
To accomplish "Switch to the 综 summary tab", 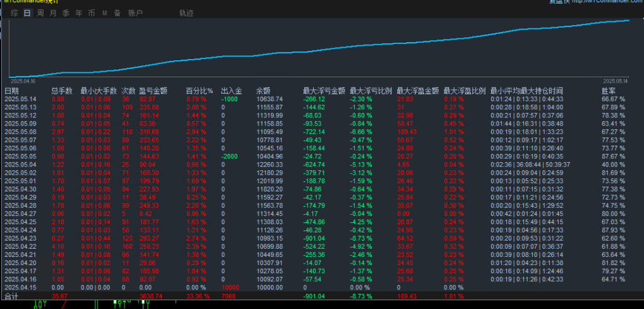I will click(x=14, y=13).
